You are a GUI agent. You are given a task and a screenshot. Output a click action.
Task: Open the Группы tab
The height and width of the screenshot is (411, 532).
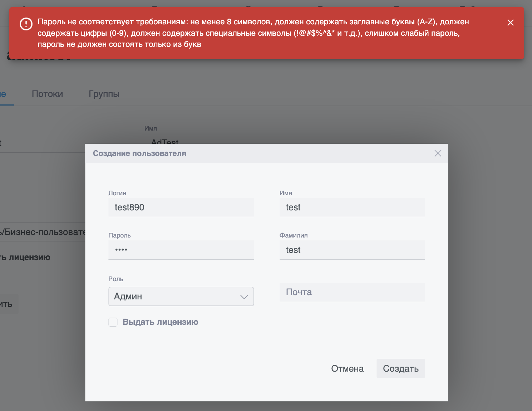pos(104,94)
